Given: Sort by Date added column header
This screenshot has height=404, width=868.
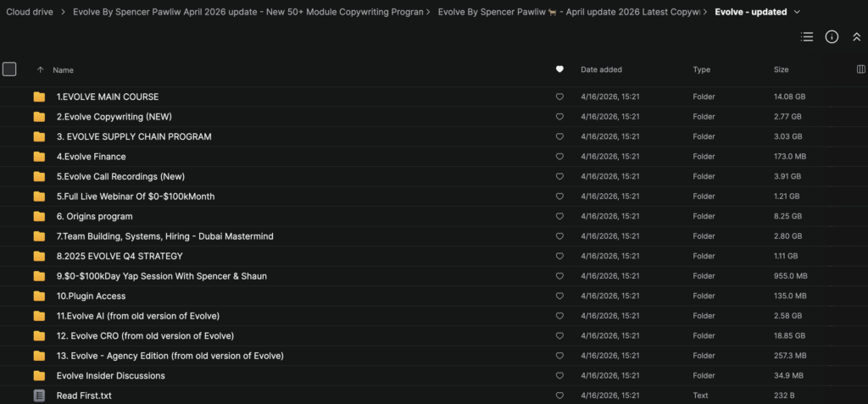Looking at the screenshot, I should (x=601, y=70).
